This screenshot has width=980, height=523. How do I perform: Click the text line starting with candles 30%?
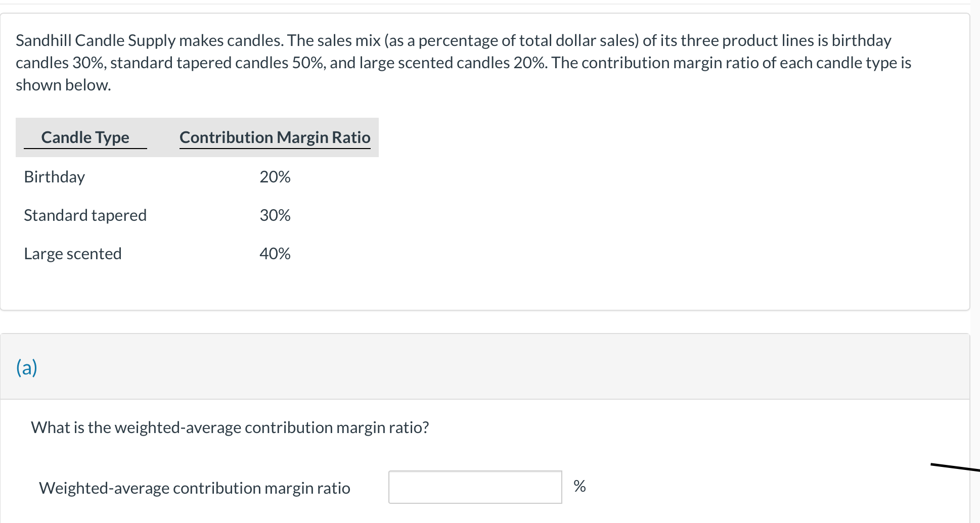[463, 63]
